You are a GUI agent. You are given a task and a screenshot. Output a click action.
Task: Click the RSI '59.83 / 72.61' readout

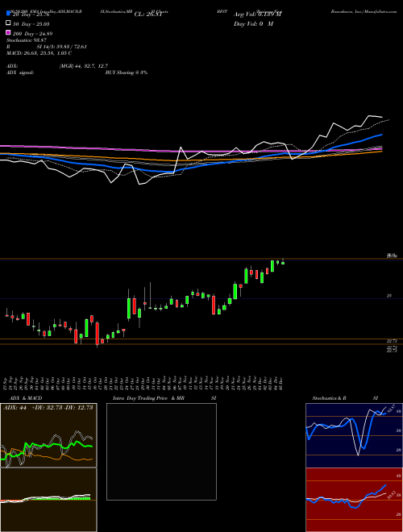tap(71, 47)
